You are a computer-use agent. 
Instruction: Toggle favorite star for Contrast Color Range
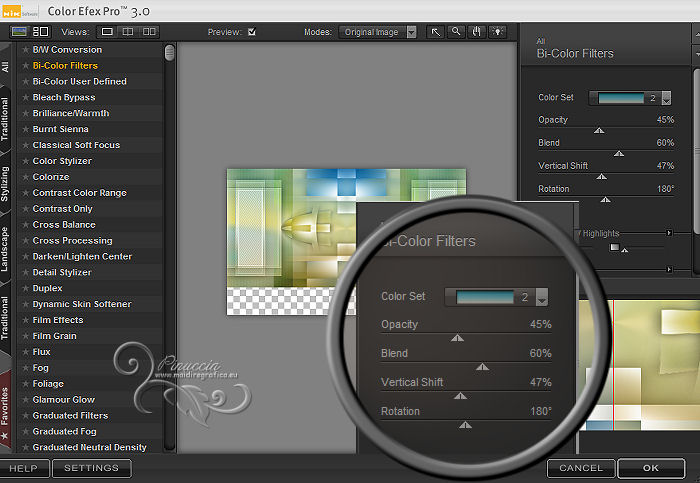click(25, 193)
